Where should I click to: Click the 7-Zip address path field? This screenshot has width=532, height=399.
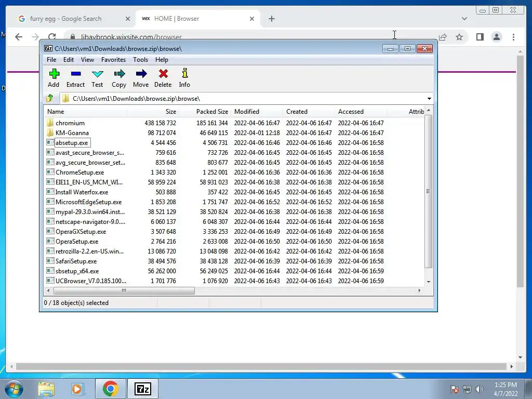click(x=243, y=98)
